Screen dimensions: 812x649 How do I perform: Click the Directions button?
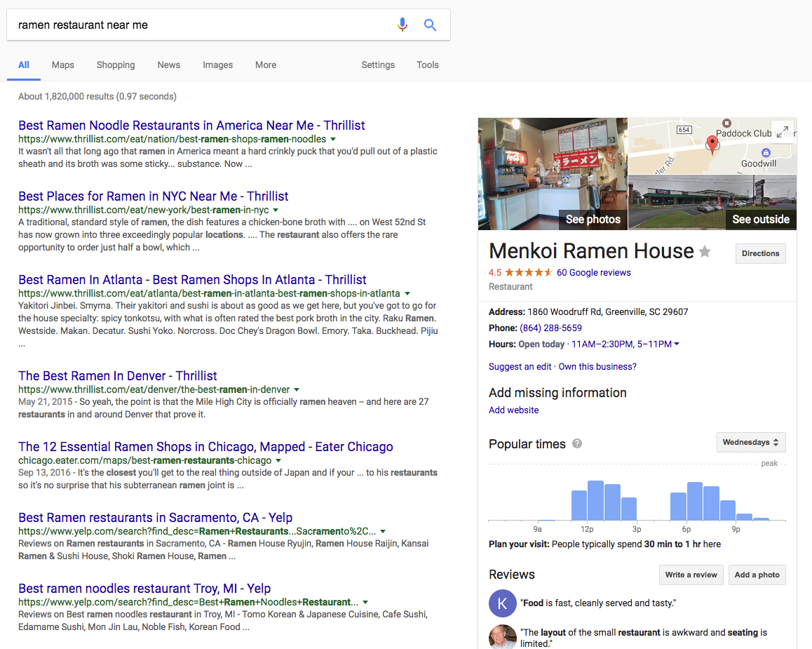(x=760, y=254)
